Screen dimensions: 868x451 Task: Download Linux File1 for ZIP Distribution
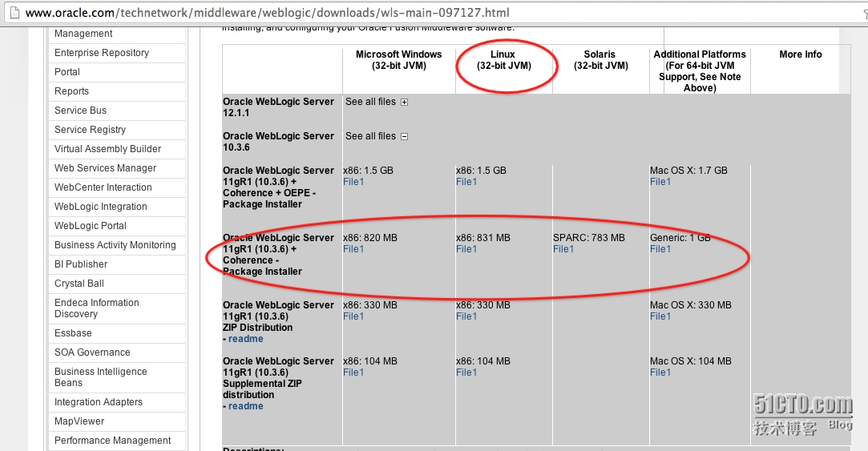(466, 316)
